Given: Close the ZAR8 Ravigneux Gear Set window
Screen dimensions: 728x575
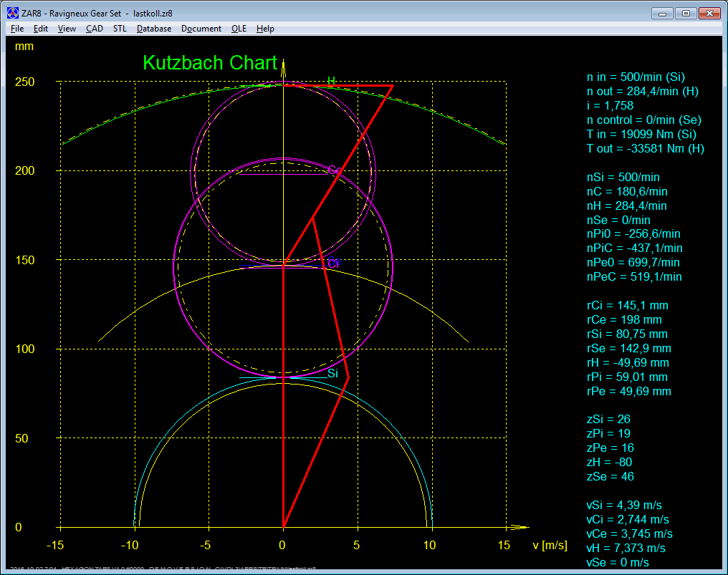Looking at the screenshot, I should [x=709, y=13].
